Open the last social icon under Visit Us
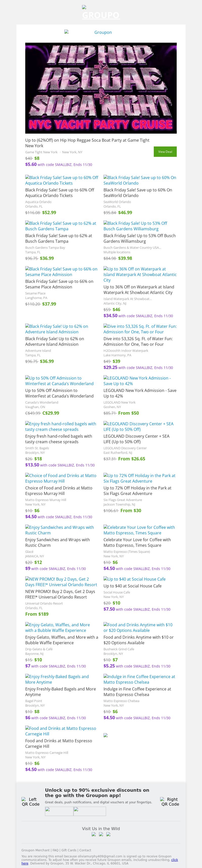This screenshot has height=868, width=202. pyautogui.click(x=108, y=834)
